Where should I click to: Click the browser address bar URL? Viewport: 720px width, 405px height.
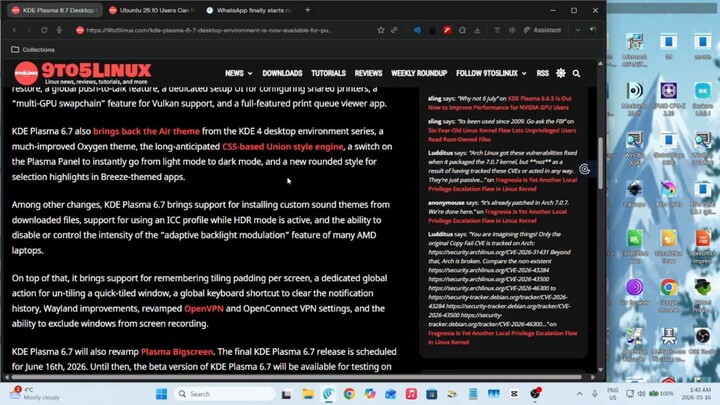point(209,30)
